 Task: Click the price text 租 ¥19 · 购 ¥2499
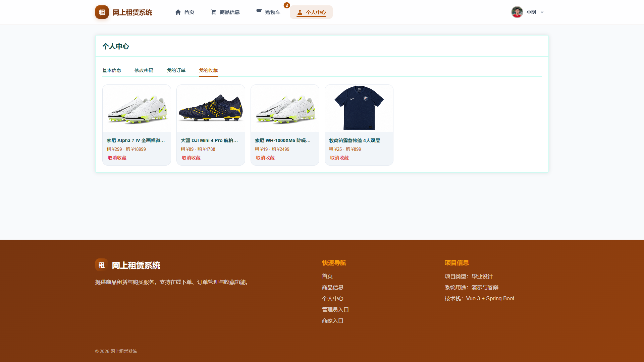pyautogui.click(x=272, y=149)
